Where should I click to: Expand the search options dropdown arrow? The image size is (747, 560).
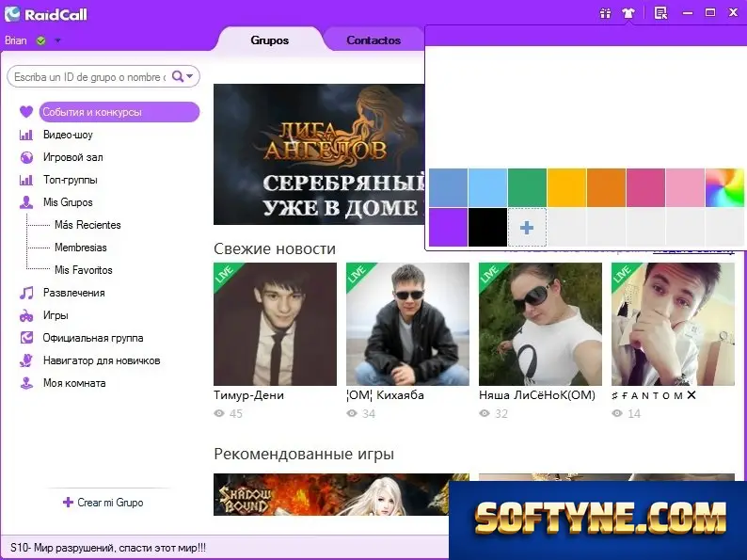pos(190,76)
